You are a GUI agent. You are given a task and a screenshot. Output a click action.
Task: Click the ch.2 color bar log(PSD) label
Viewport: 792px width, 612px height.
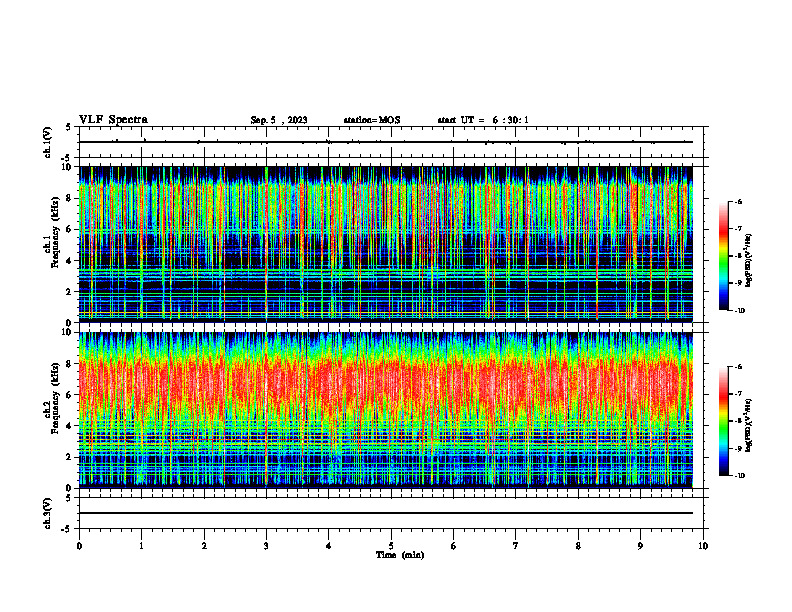[x=749, y=426]
